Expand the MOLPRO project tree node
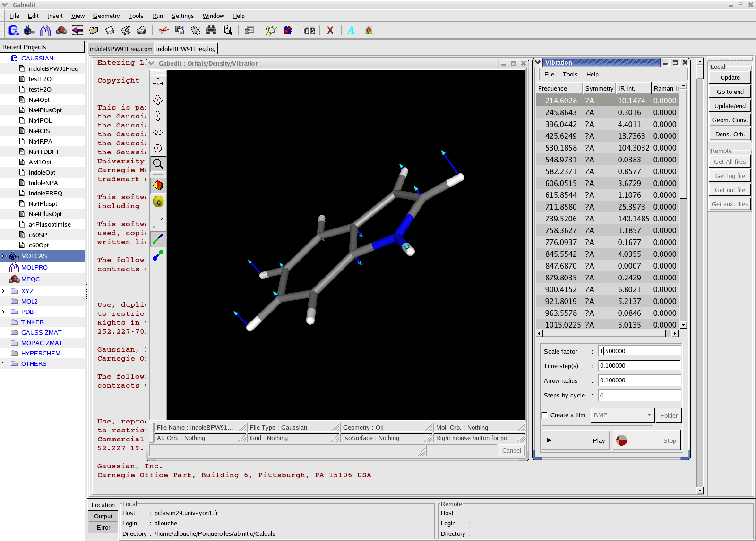 point(3,268)
